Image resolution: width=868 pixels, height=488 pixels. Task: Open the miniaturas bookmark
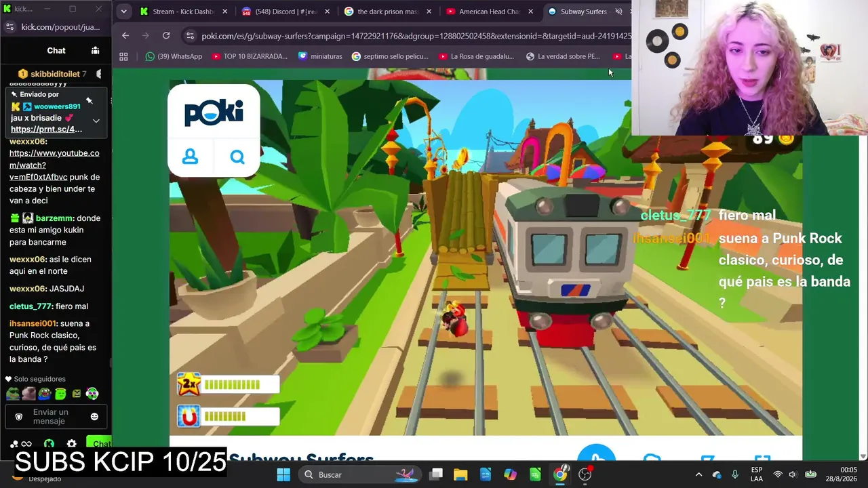tap(321, 56)
